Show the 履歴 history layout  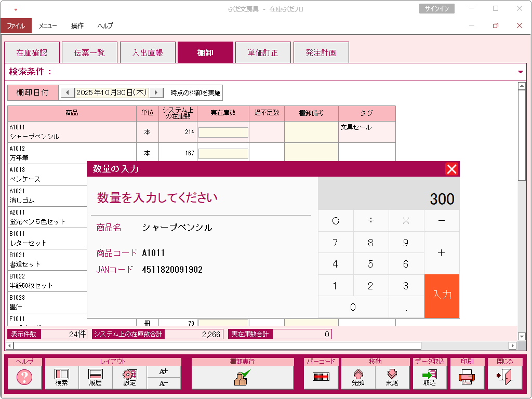[x=96, y=377]
